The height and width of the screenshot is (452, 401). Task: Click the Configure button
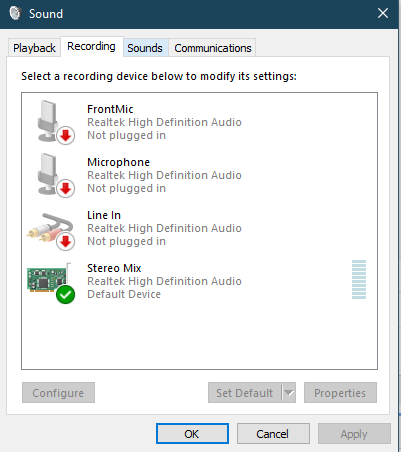(58, 393)
